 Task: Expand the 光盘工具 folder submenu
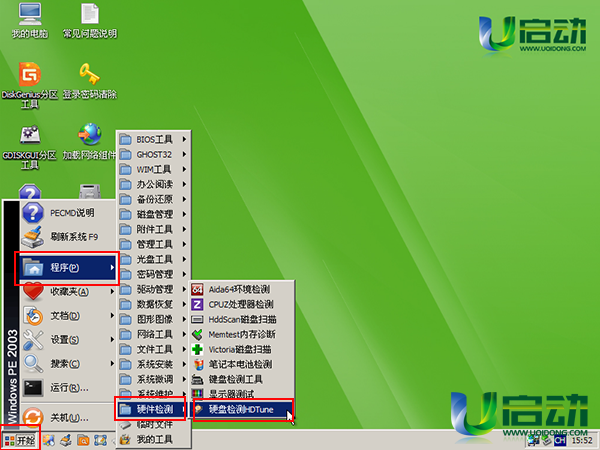click(153, 259)
